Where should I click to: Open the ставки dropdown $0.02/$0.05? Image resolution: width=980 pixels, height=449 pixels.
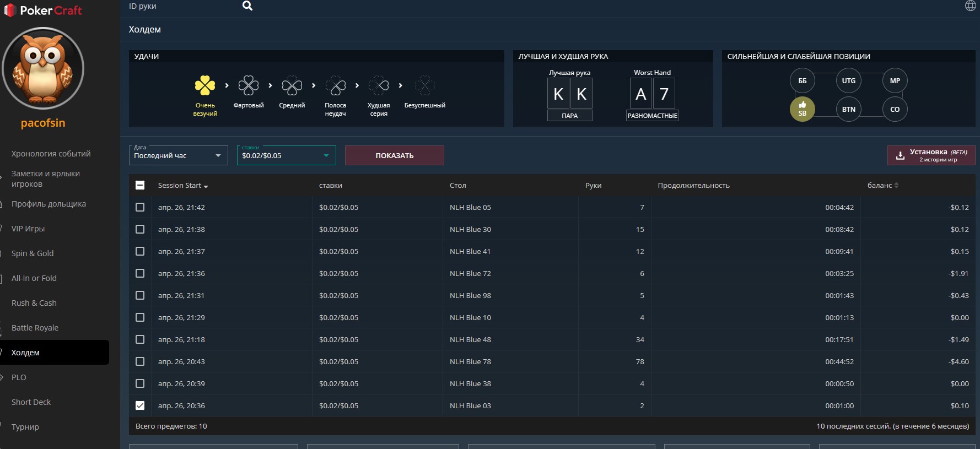coord(287,155)
